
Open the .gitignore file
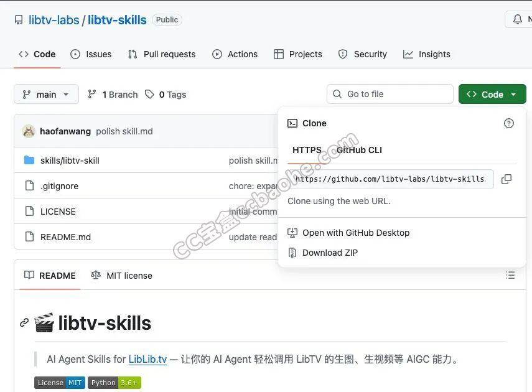tap(59, 186)
